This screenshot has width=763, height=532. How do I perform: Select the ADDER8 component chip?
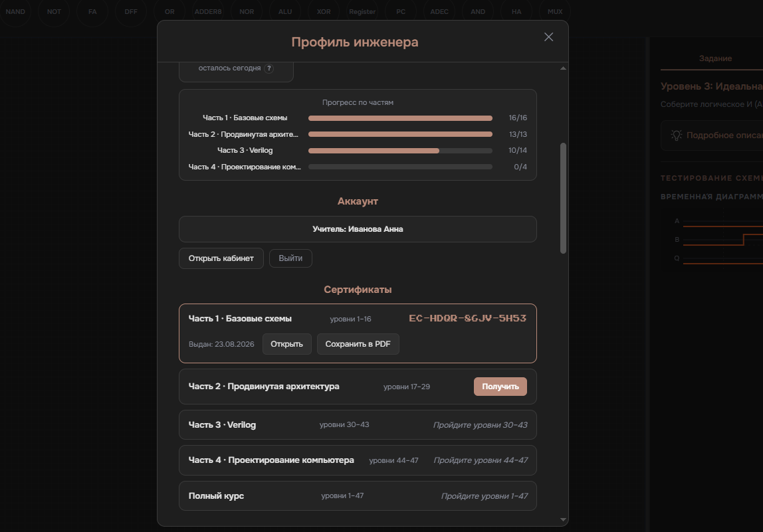208,12
